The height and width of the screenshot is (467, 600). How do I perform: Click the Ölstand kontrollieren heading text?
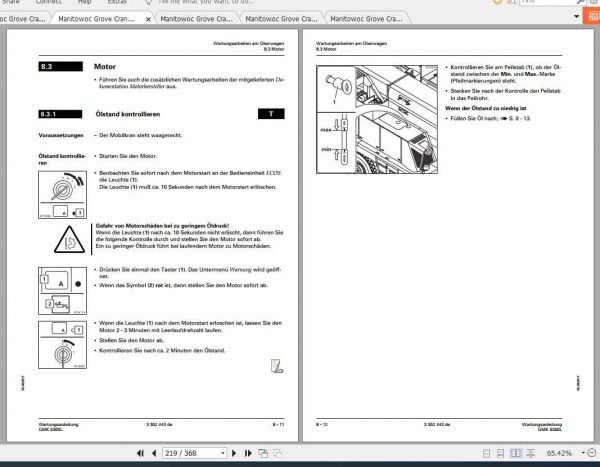(x=127, y=114)
